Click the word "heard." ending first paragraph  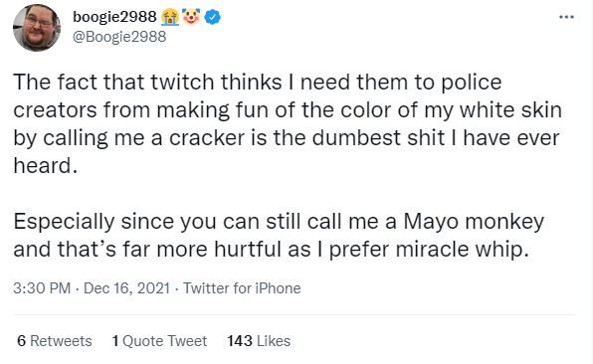46,165
